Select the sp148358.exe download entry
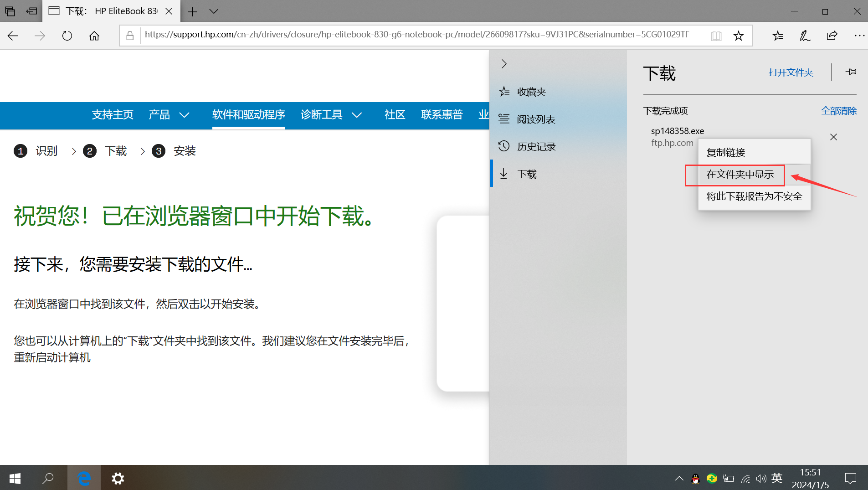The image size is (868, 490). [x=677, y=137]
